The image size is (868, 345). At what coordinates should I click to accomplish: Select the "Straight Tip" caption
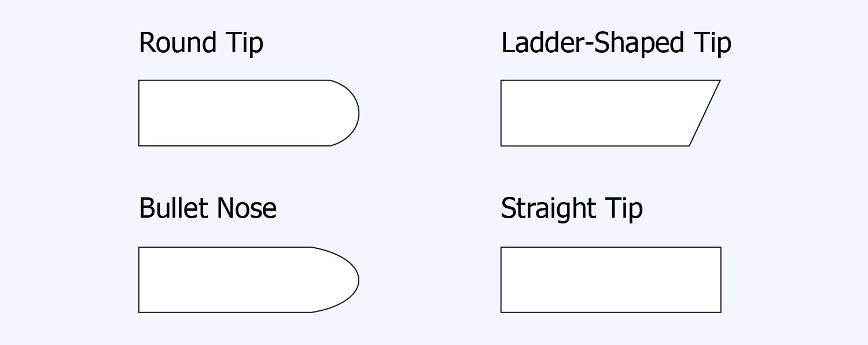coord(571,208)
